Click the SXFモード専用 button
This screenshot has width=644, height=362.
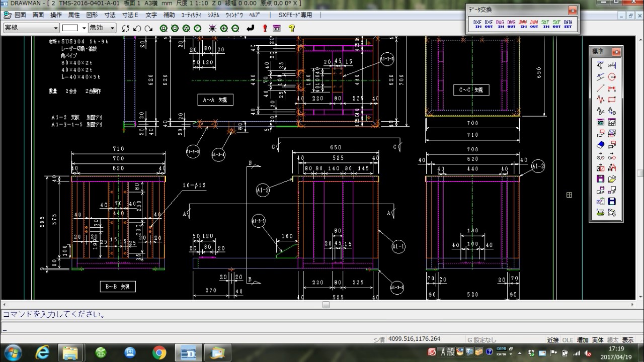(295, 15)
